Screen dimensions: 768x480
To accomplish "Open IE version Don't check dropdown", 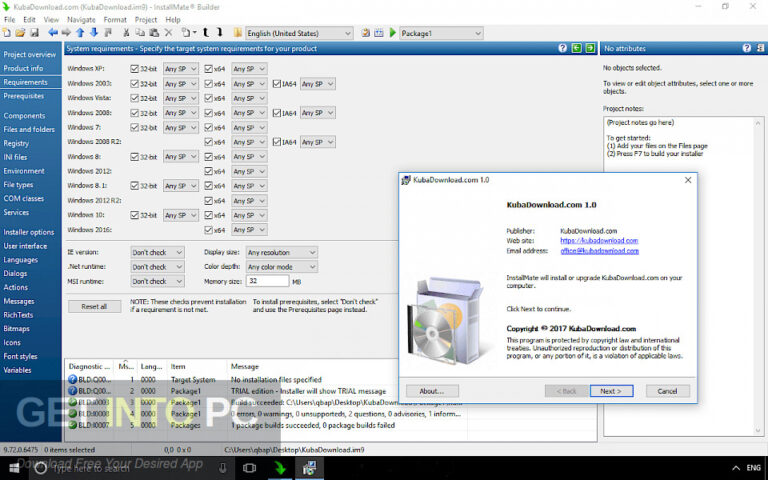I will (157, 252).
